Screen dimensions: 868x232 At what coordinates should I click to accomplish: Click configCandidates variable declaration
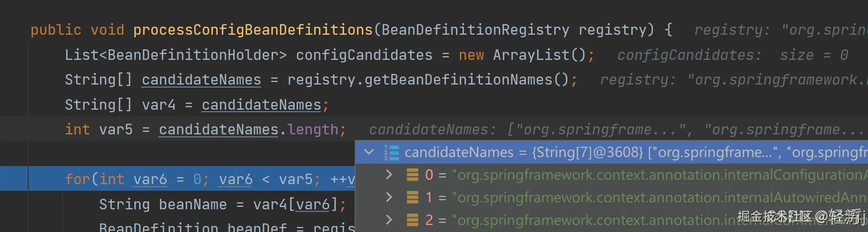pyautogui.click(x=364, y=55)
